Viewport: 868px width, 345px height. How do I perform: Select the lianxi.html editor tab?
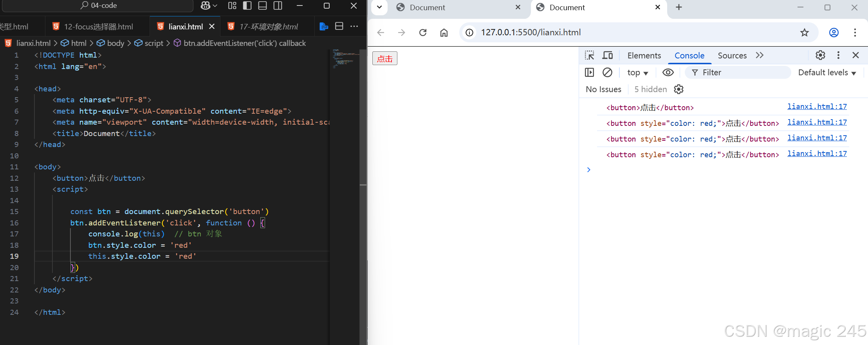185,27
